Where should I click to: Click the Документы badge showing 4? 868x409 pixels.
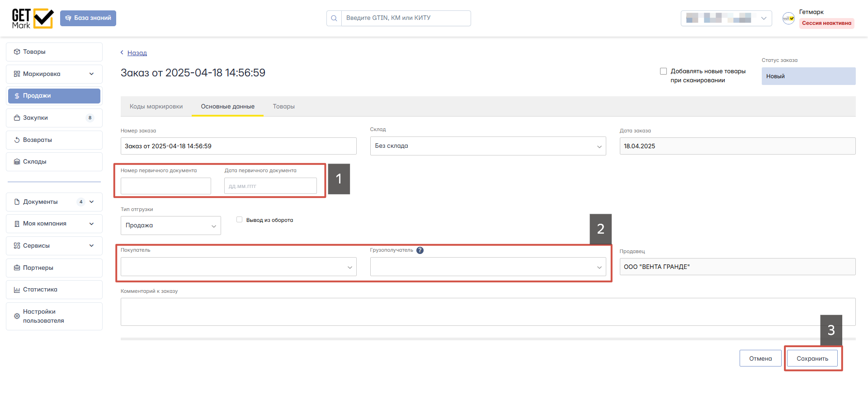(81, 202)
